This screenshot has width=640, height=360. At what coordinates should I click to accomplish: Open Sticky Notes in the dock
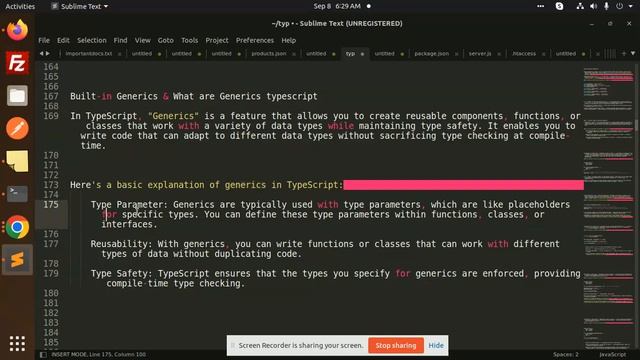(x=17, y=161)
